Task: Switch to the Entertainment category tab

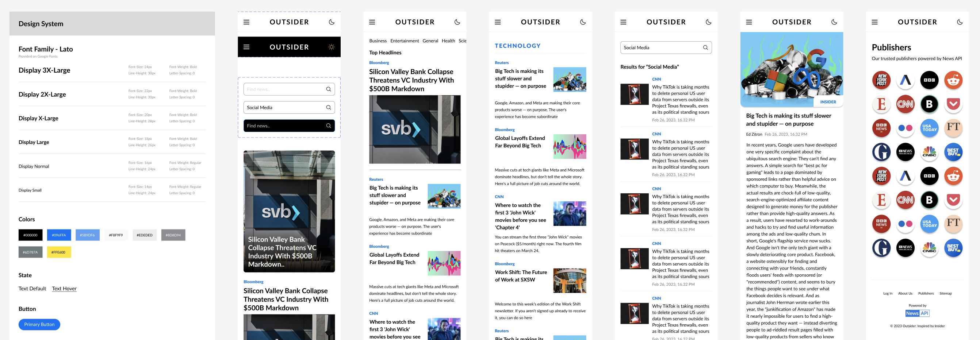Action: click(405, 41)
